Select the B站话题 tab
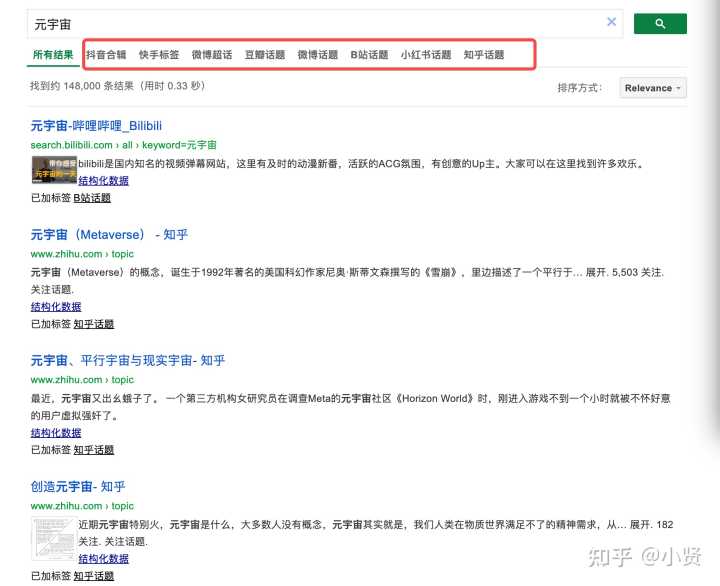The width and height of the screenshot is (720, 586). click(369, 55)
